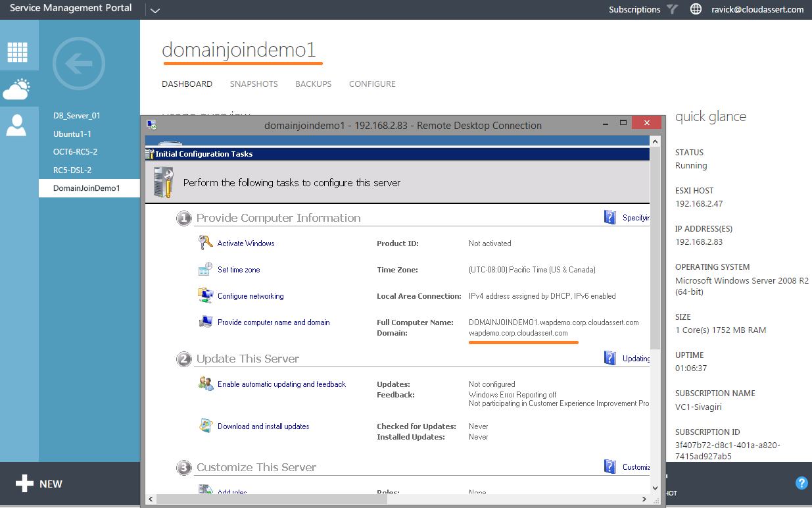Click Provide computer name and domain link
The width and height of the screenshot is (812, 508).
(274, 322)
